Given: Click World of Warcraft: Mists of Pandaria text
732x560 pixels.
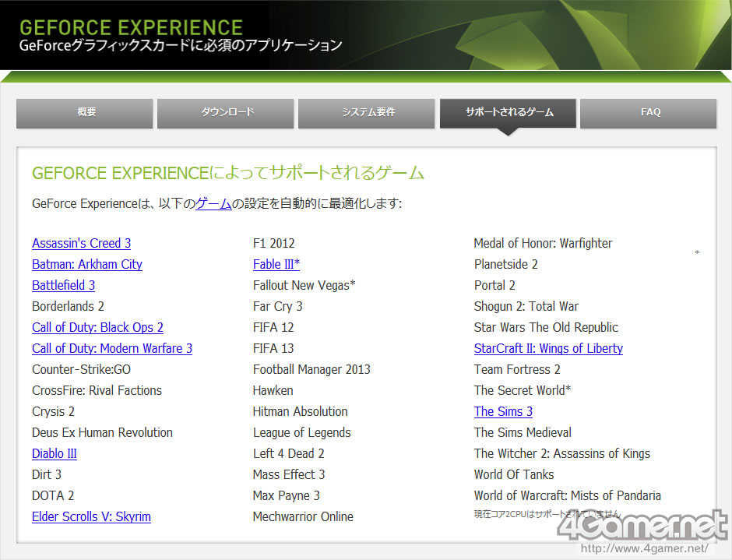Looking at the screenshot, I should pyautogui.click(x=568, y=495).
